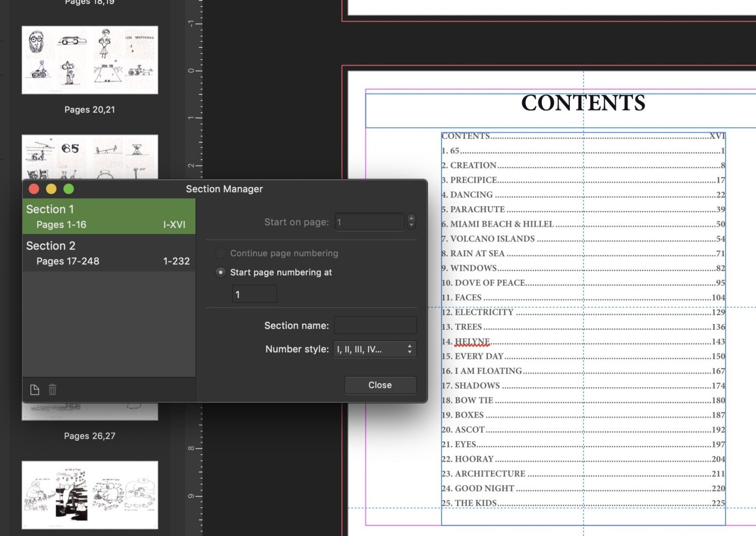This screenshot has width=756, height=536.
Task: Click the add new section icon
Action: (35, 390)
